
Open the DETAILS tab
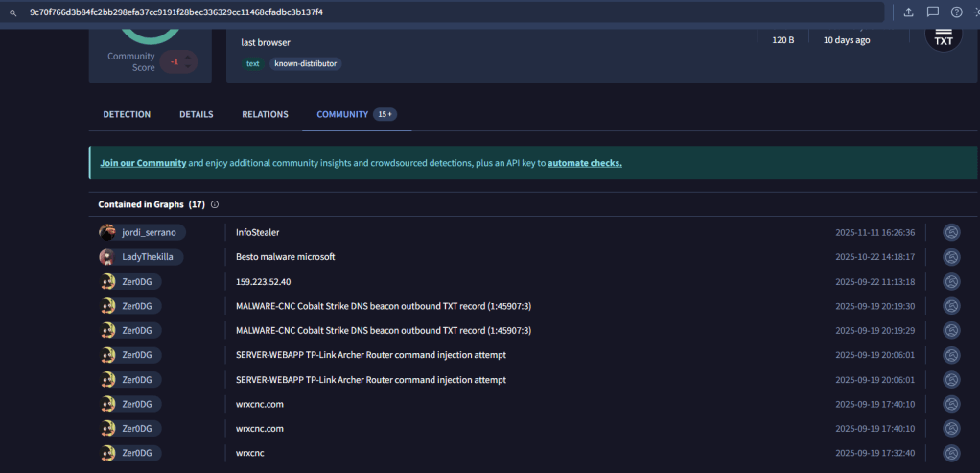pos(196,115)
